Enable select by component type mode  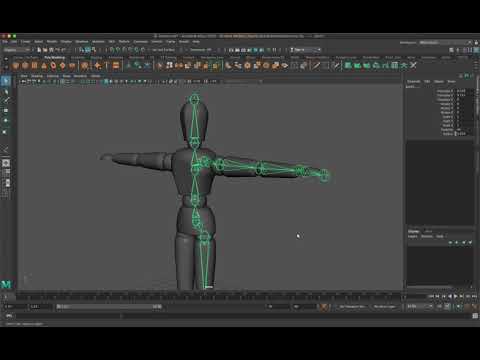tap(94, 50)
